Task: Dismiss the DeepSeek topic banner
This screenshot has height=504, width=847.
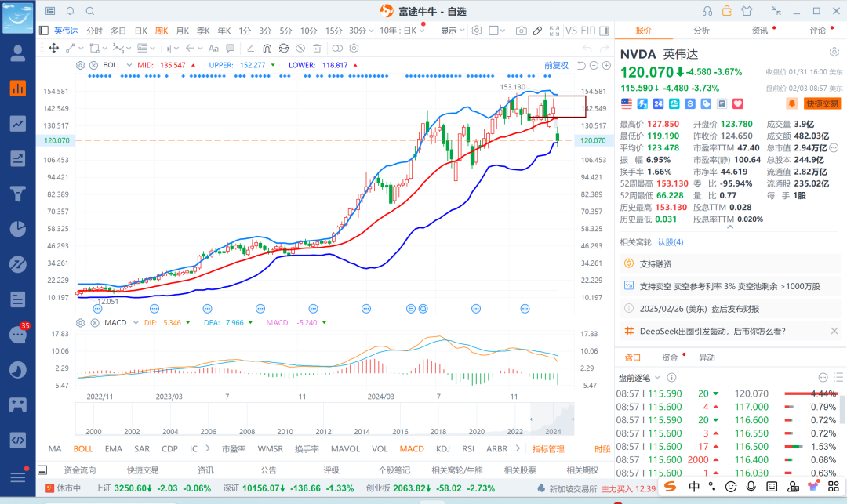Action: [x=834, y=332]
